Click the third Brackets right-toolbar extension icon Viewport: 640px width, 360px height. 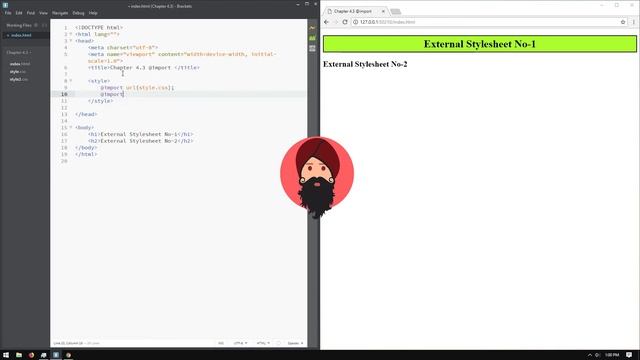(x=312, y=49)
